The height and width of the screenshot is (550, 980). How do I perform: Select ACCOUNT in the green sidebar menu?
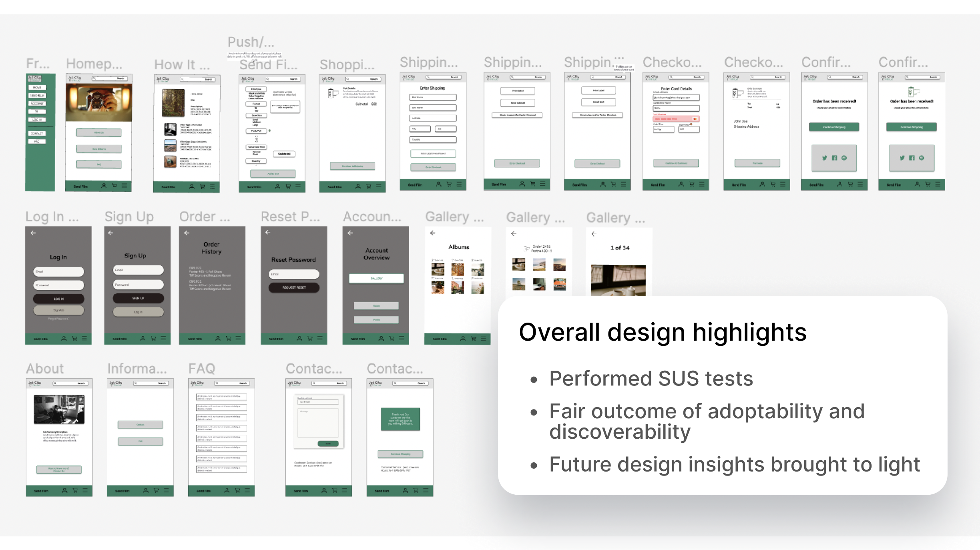point(37,104)
